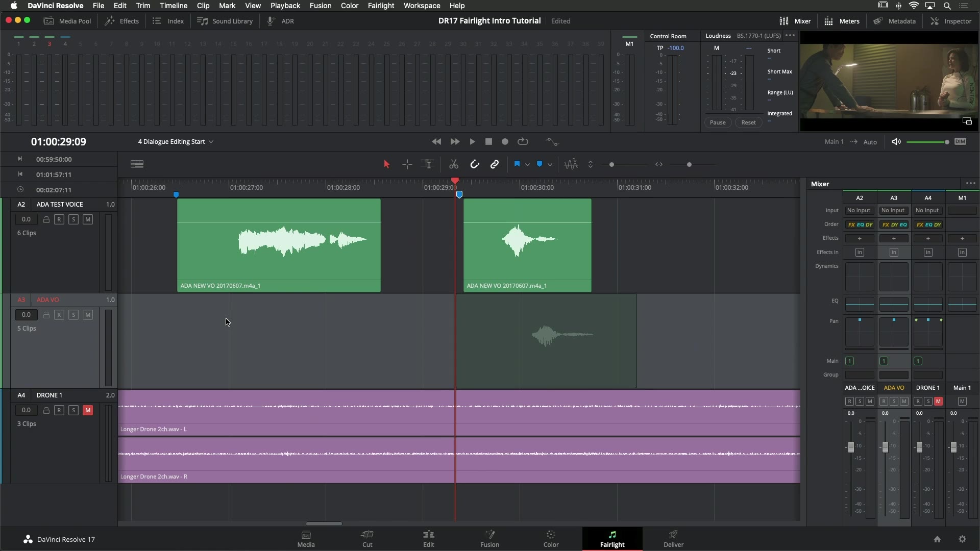Open the timeline name dropdown
980x551 pixels.
(x=176, y=142)
